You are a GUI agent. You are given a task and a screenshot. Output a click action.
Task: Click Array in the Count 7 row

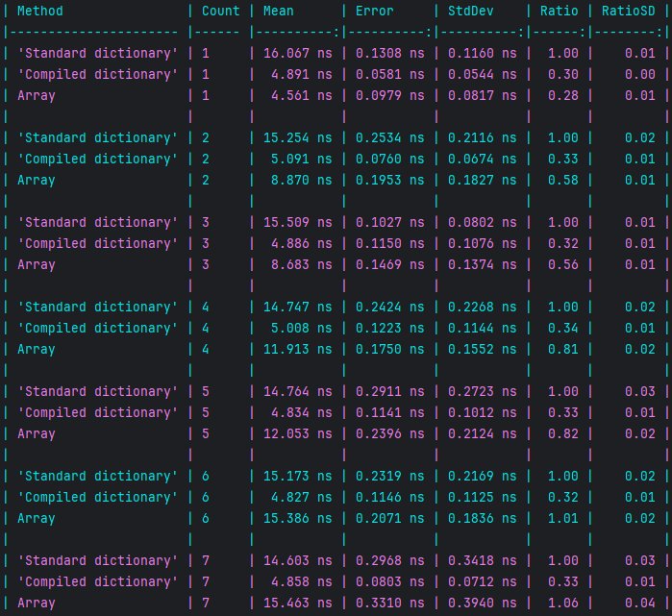tap(37, 603)
